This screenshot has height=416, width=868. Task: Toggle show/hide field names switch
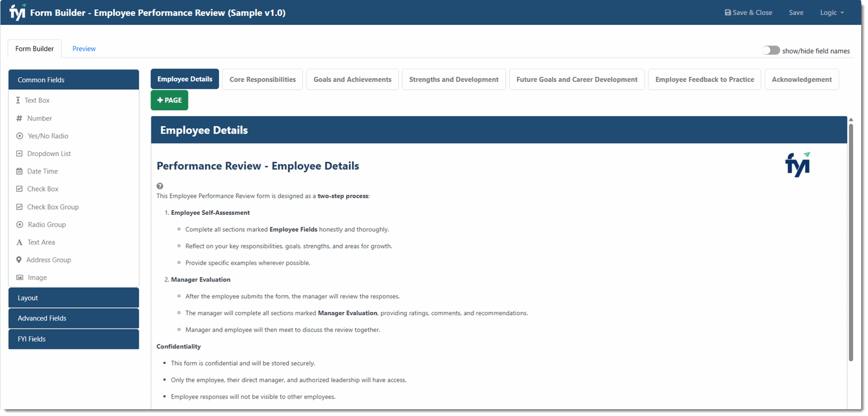(771, 50)
